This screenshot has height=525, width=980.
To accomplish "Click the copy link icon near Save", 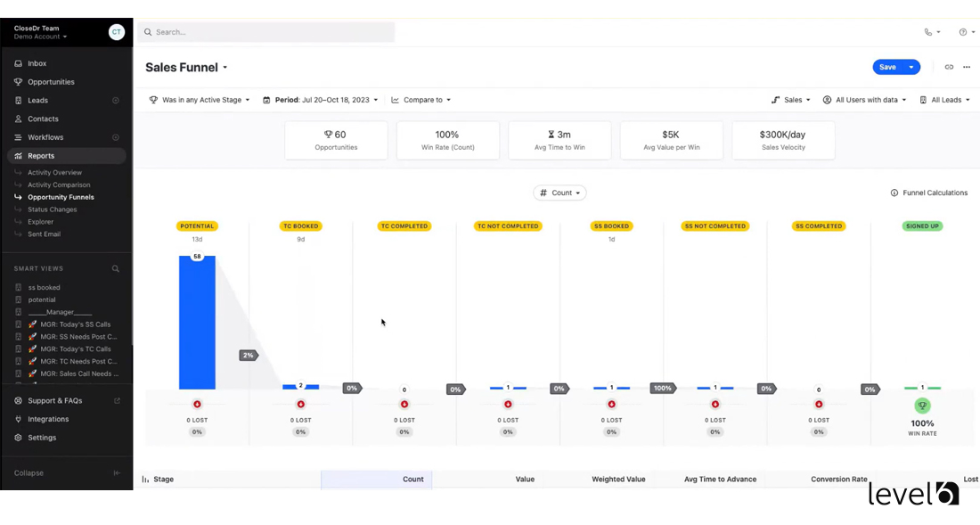I will pyautogui.click(x=948, y=67).
